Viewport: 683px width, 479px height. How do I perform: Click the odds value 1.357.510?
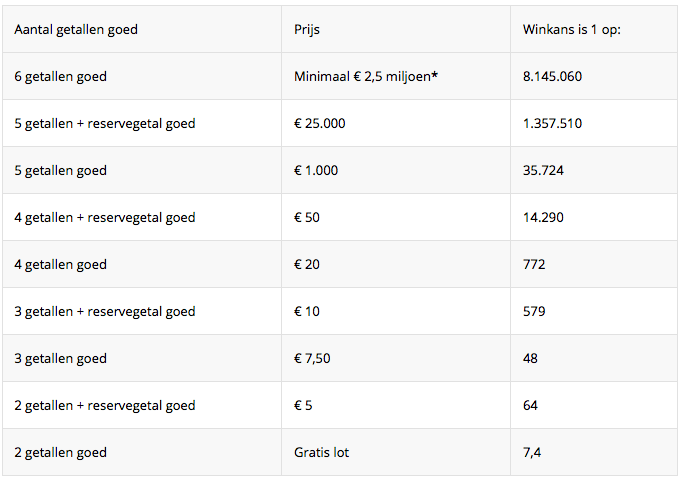(552, 123)
